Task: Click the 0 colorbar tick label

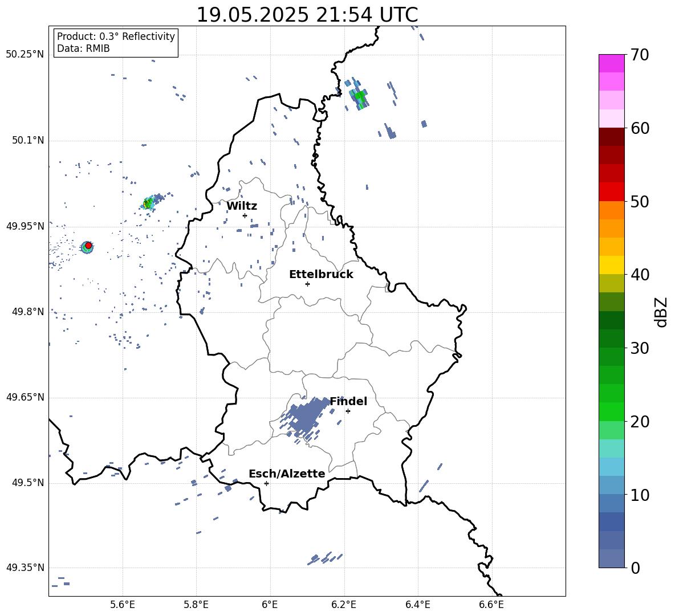Action: click(635, 568)
